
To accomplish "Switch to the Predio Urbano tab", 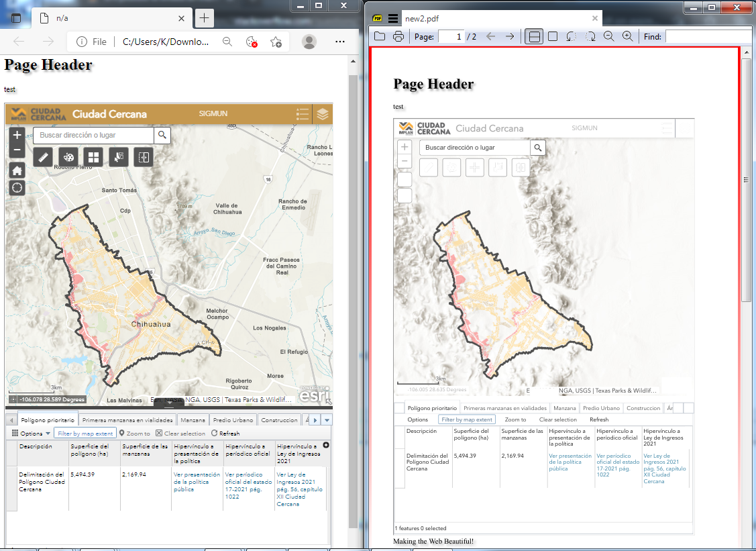I will pyautogui.click(x=233, y=420).
